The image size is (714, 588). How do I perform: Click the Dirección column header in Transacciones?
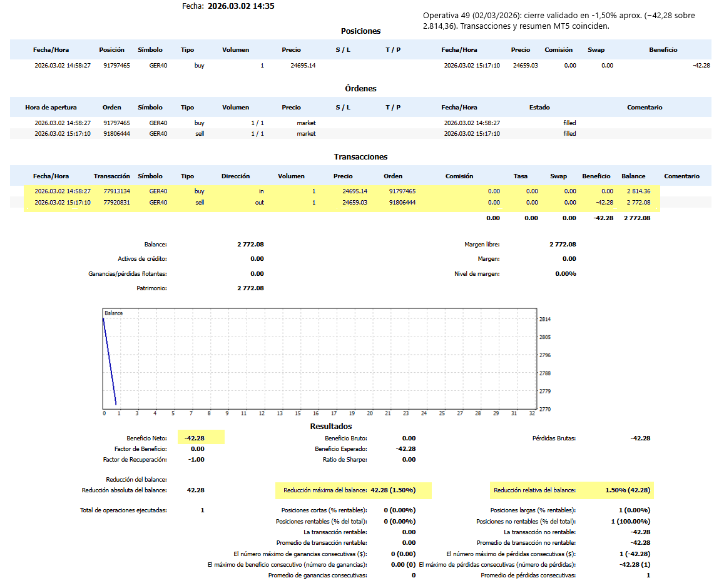tap(235, 176)
